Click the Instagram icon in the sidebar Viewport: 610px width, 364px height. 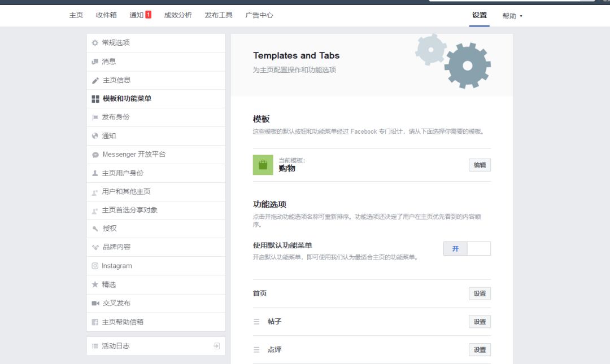click(94, 266)
